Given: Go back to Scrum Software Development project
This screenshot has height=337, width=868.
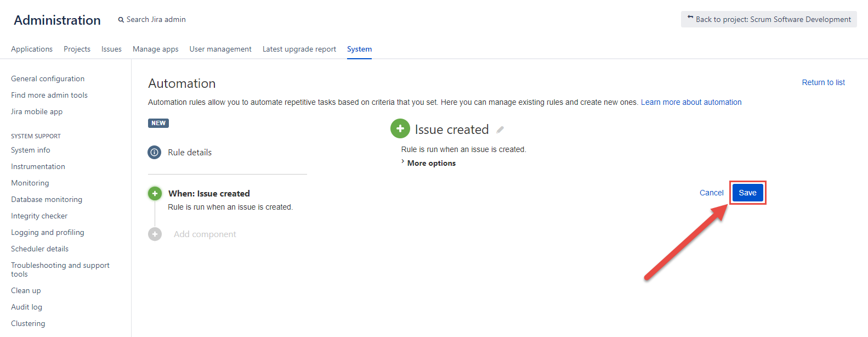Looking at the screenshot, I should coord(769,19).
